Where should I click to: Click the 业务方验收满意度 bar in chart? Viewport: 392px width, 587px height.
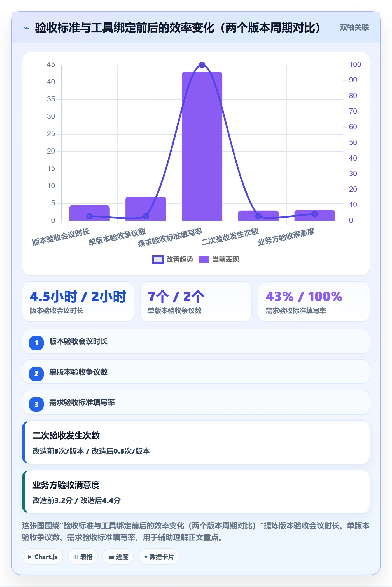pyautogui.click(x=314, y=215)
